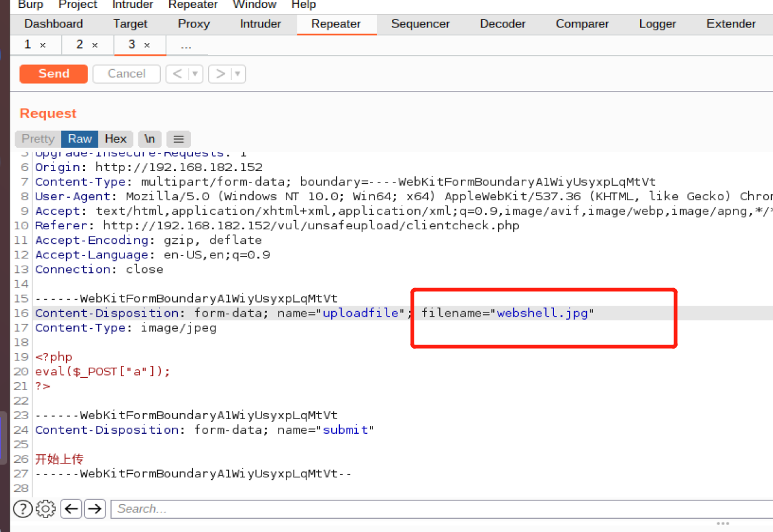Close Repeater tab 3 with its x
The height and width of the screenshot is (532, 773).
[x=147, y=45]
